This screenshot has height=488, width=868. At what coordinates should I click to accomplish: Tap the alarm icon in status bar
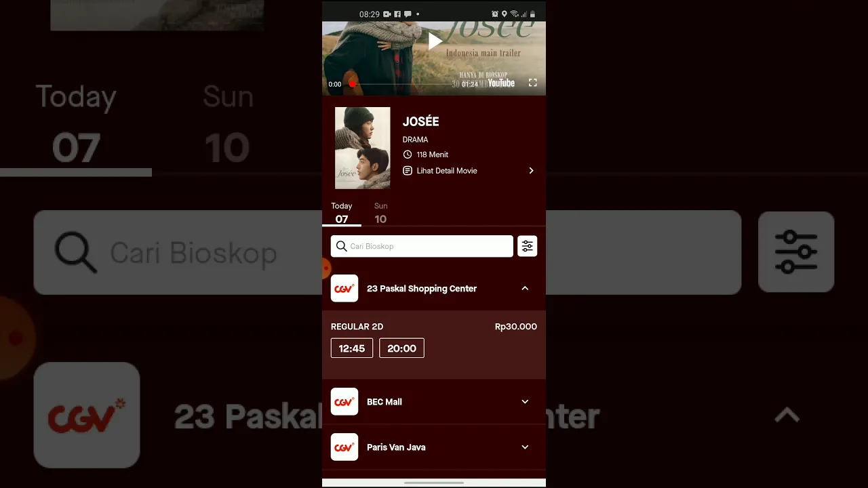click(x=495, y=14)
